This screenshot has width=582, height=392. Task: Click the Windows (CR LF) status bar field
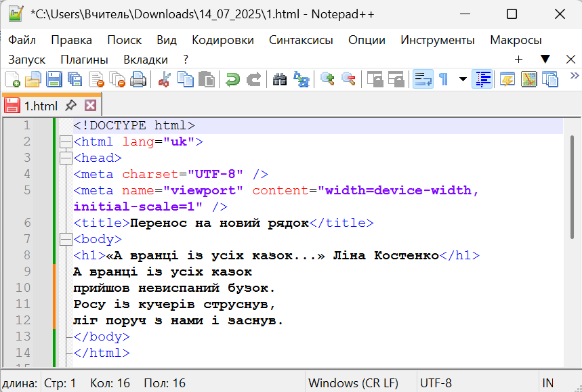click(353, 383)
